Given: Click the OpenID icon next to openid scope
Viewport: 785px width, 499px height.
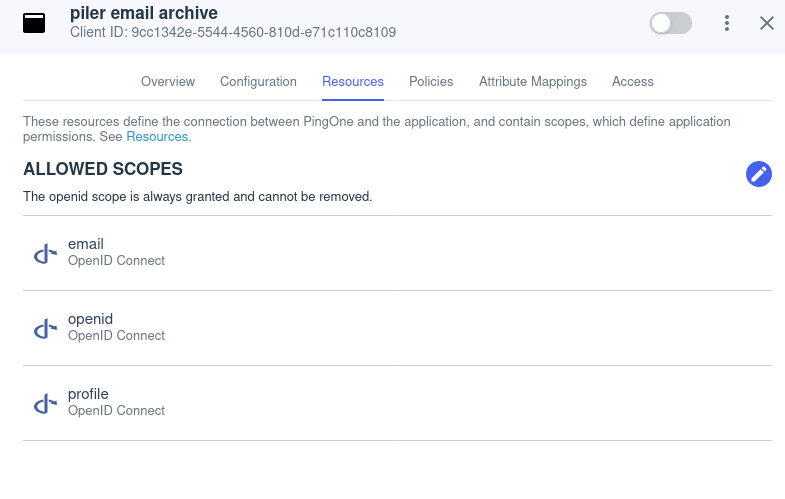Looking at the screenshot, I should click(44, 328).
